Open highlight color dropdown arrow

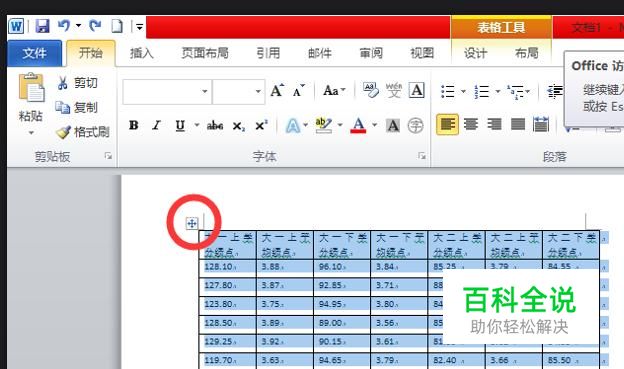(x=340, y=125)
